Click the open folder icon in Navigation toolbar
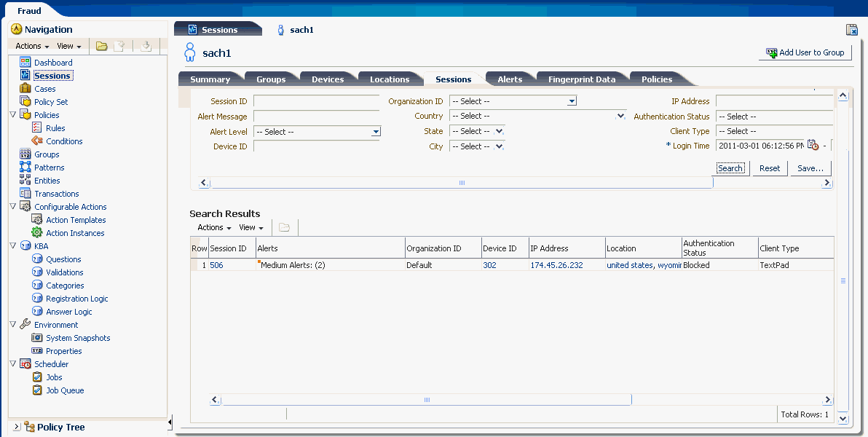 click(101, 46)
